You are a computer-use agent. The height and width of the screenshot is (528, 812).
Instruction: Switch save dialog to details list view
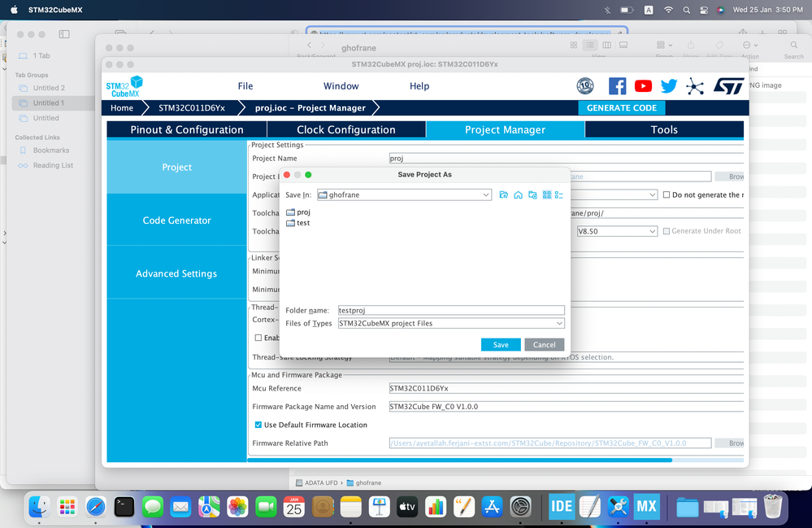pyautogui.click(x=558, y=194)
